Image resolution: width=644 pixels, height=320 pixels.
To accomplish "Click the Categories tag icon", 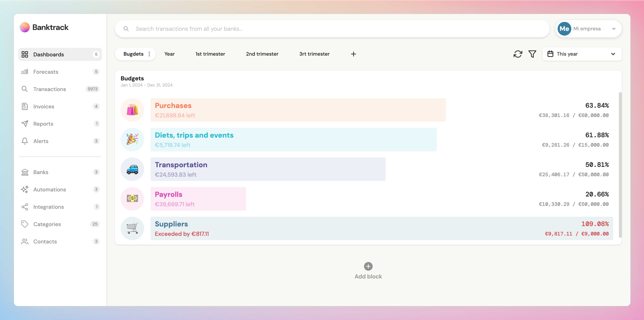I will click(x=25, y=224).
